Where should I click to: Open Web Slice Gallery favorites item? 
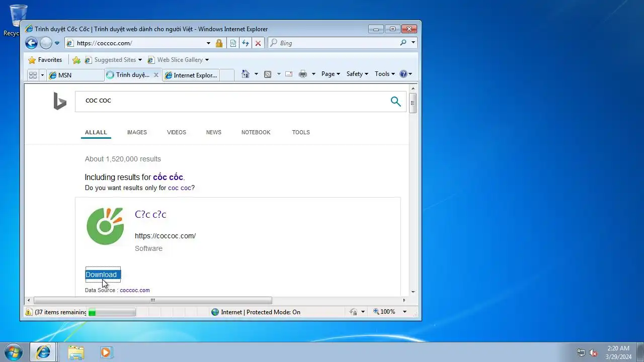click(178, 60)
